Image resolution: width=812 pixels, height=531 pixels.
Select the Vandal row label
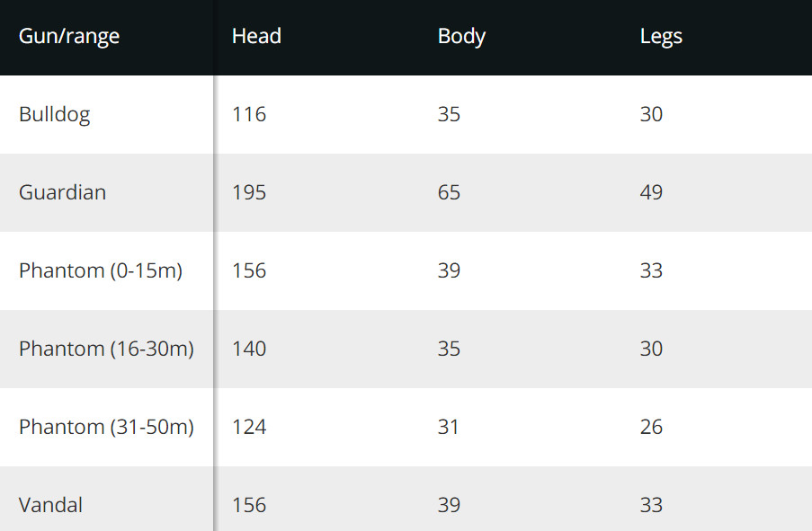pyautogui.click(x=50, y=505)
